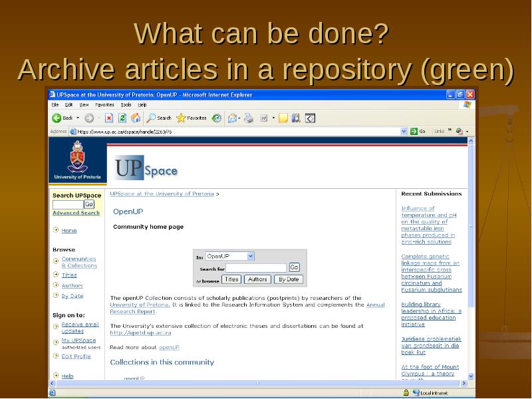532x399 pixels.
Task: Open the Annual Research Report link
Action: tap(247, 308)
